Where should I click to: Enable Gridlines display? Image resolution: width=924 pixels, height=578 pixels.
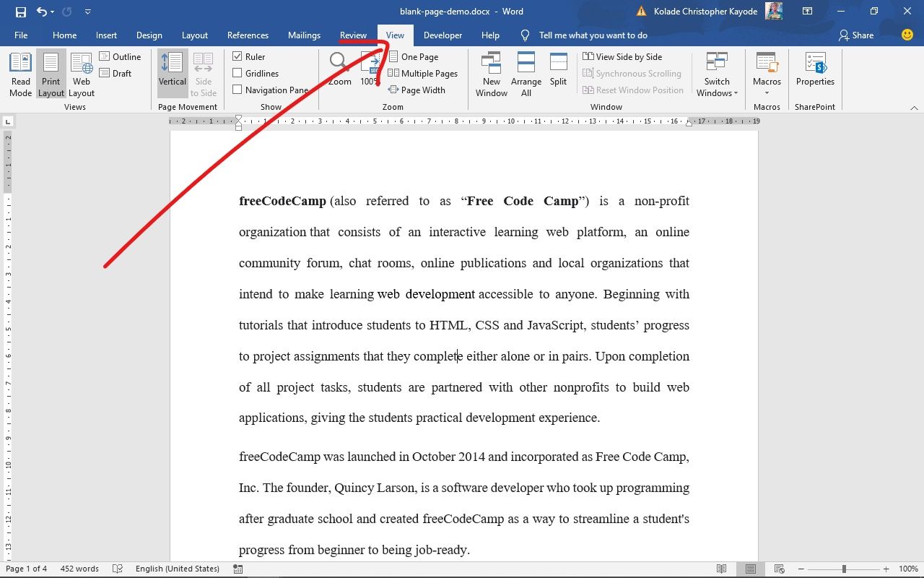[x=238, y=73]
